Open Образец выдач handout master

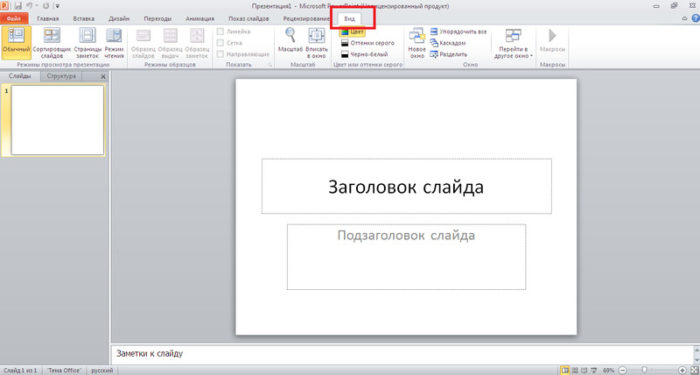click(170, 42)
